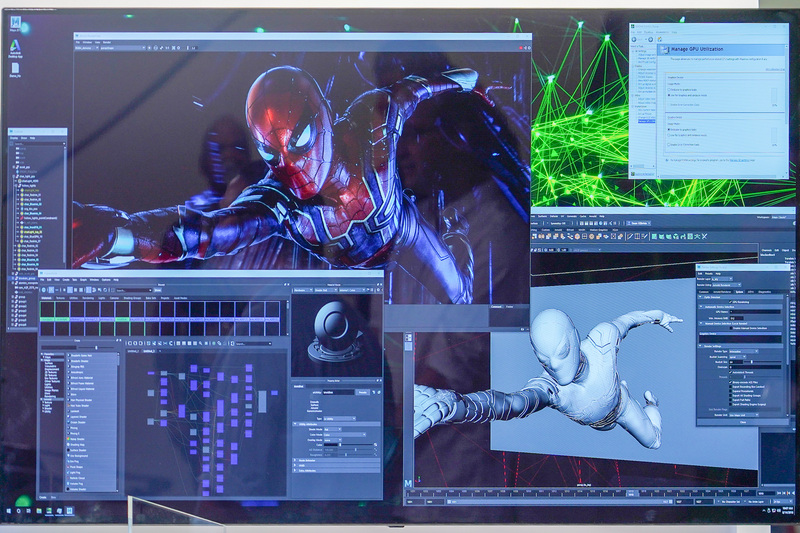
Task: Open File Explorer from the taskbar
Action: (39, 511)
